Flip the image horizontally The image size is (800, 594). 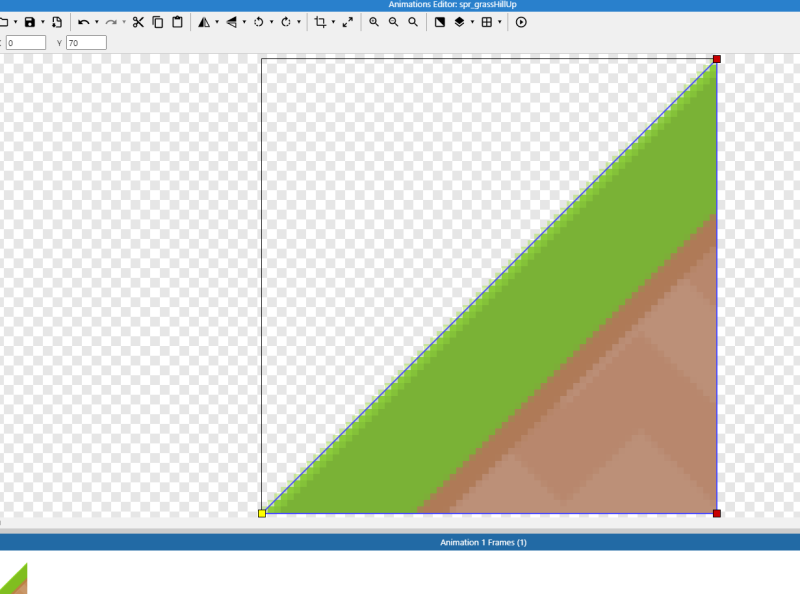[204, 22]
